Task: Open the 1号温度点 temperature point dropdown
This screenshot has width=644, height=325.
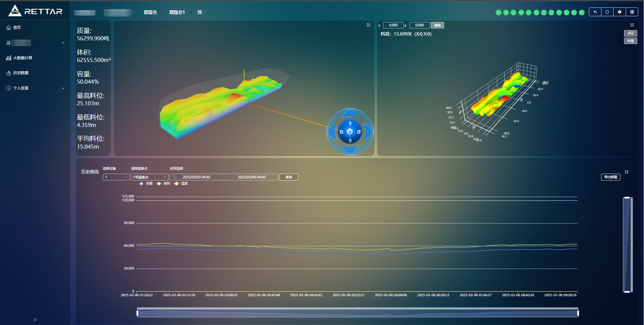Action: (149, 177)
